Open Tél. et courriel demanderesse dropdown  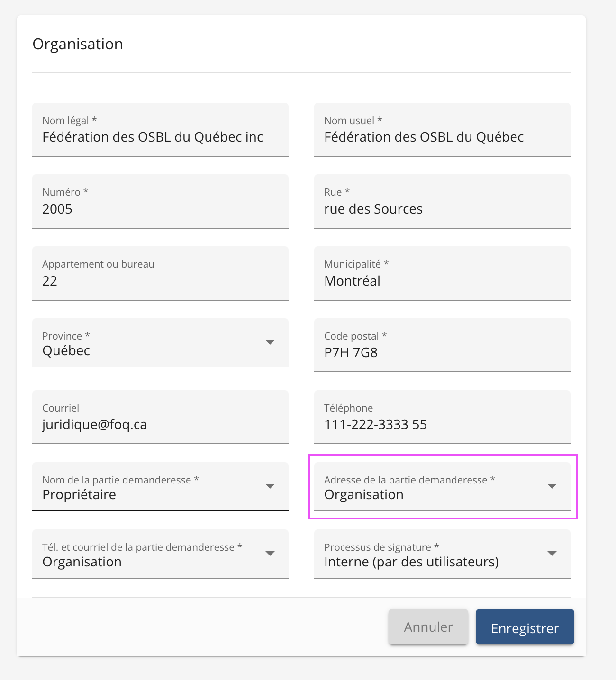(152, 561)
